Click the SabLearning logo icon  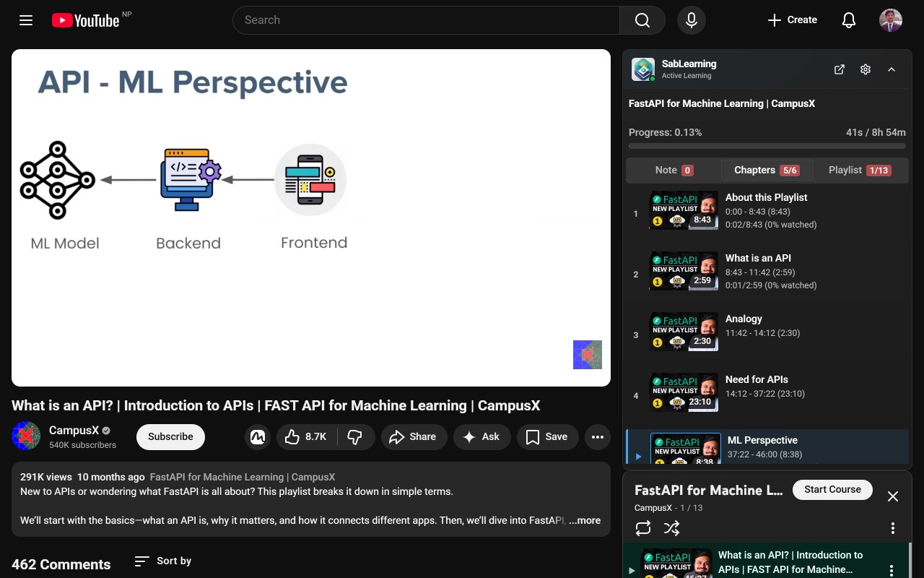pos(643,69)
